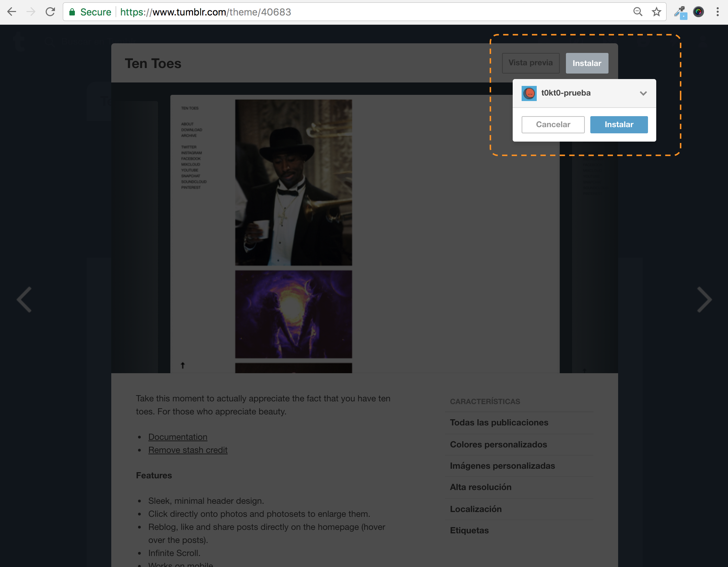Click the browser forward arrow

point(31,12)
